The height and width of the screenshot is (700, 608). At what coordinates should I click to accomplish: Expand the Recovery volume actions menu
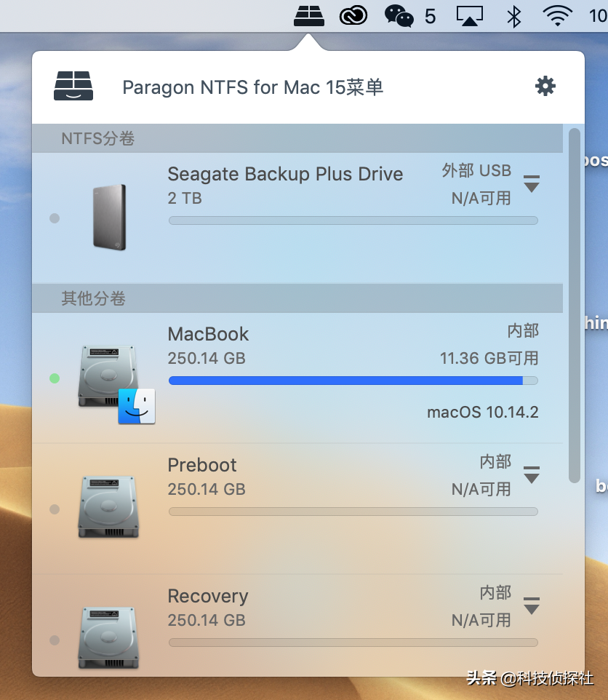point(532,606)
